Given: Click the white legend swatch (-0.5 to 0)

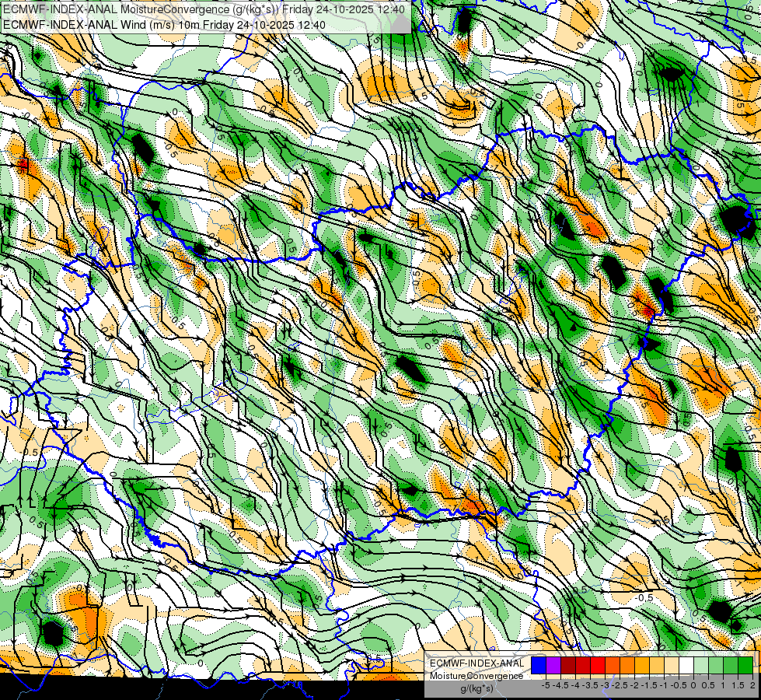Looking at the screenshot, I should click(686, 666).
